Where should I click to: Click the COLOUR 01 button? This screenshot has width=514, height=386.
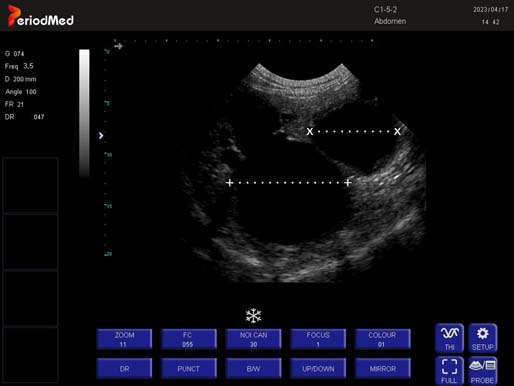[x=382, y=339]
